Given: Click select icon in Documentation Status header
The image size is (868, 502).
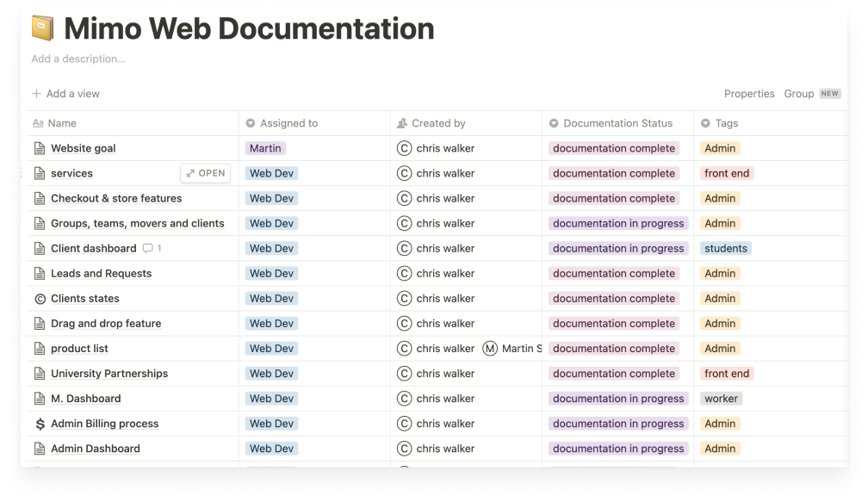Looking at the screenshot, I should 554,123.
